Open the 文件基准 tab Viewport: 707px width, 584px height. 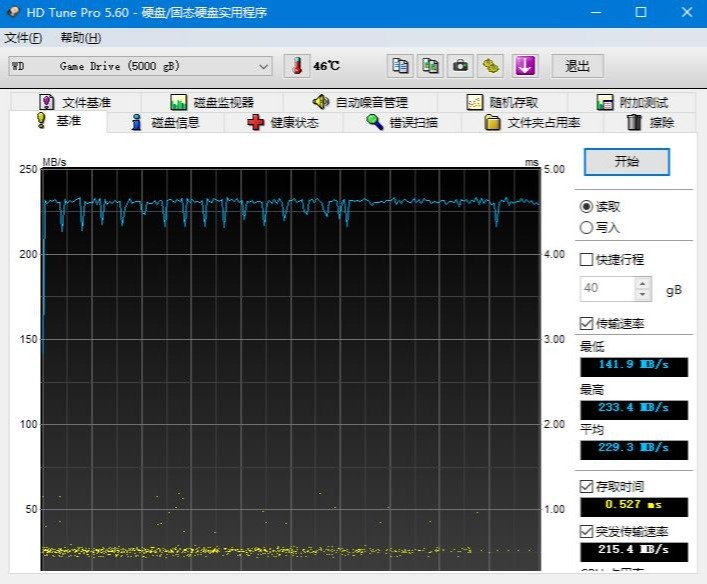click(x=75, y=102)
